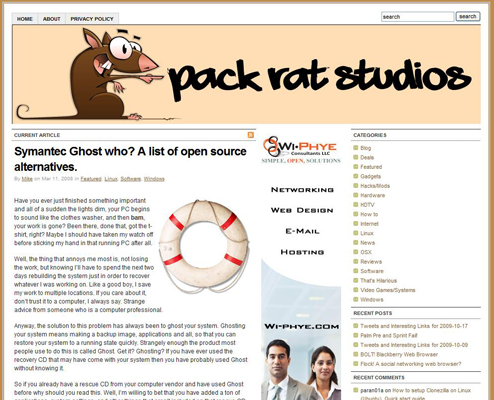This screenshot has height=400, width=494.
Task: Click the OSX category bullet icon
Action: point(356,252)
